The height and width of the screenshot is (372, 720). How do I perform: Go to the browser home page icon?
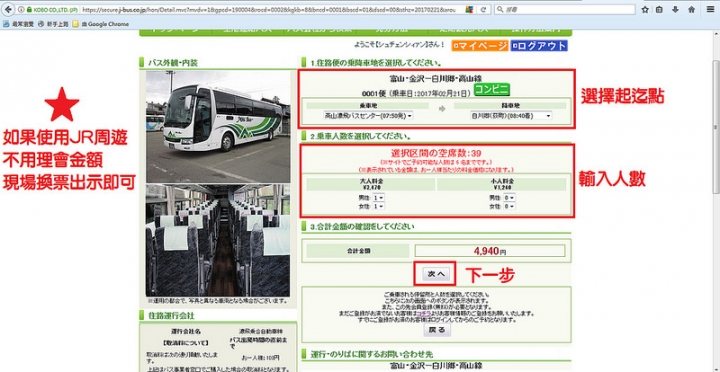[691, 10]
